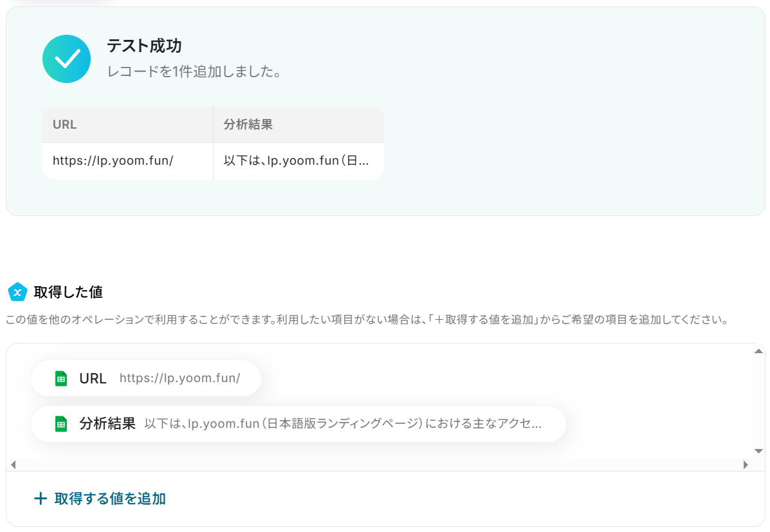Click the Google Sheets icon beside URL value
Viewport: 770px width, 532px height.
click(x=61, y=378)
